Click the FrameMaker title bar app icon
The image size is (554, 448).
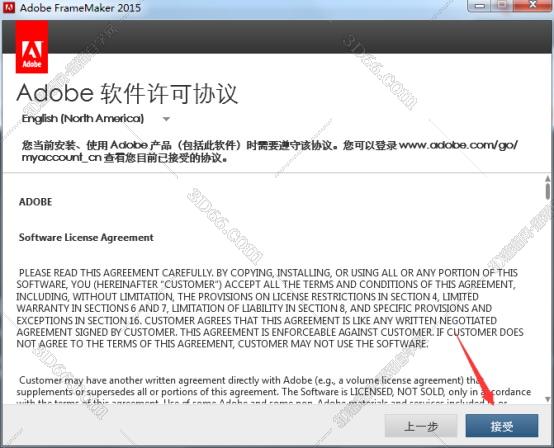coord(9,7)
